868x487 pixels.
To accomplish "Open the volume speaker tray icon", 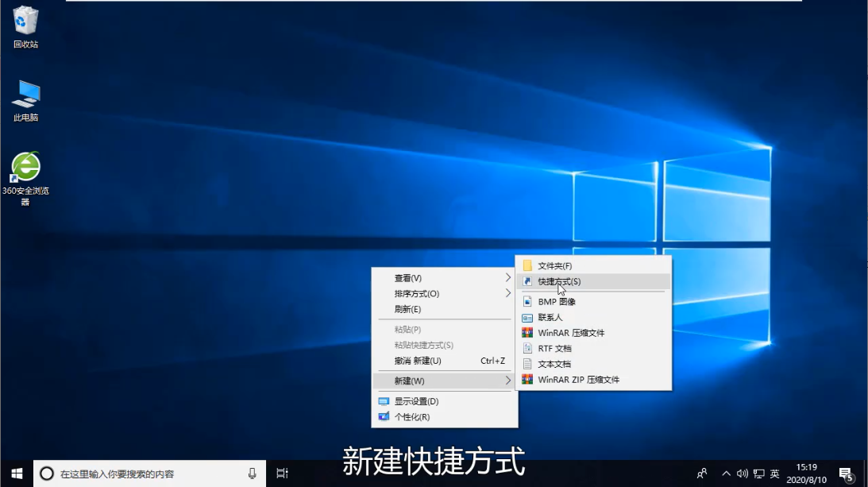I will click(742, 474).
